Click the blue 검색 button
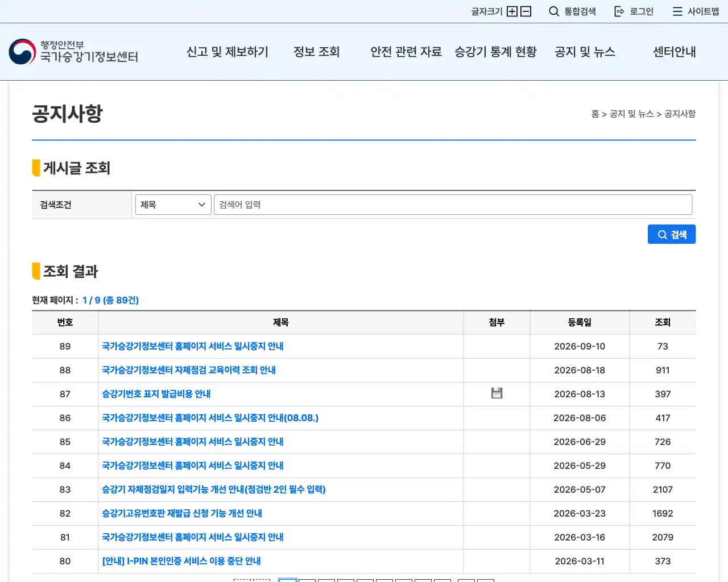The width and height of the screenshot is (728, 582). pos(672,234)
